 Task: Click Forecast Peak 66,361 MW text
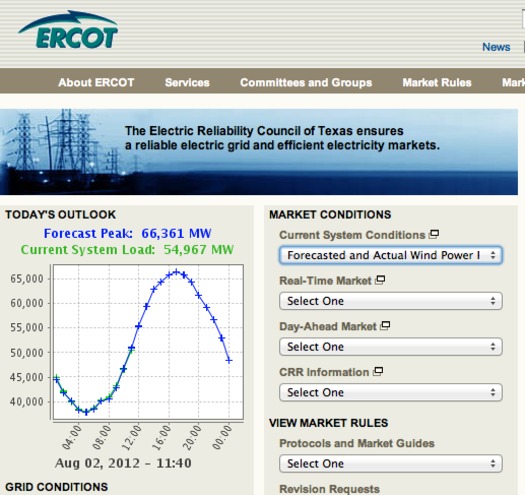click(x=128, y=233)
